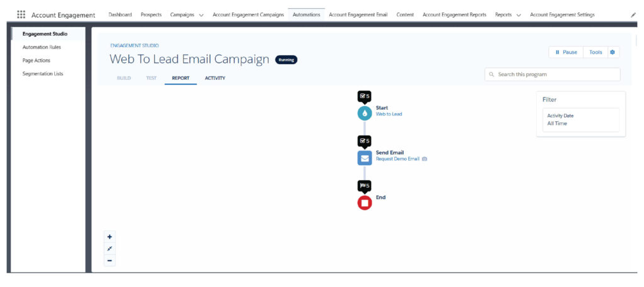The width and height of the screenshot is (644, 287).
Task: Go to the Prospects tab
Action: (151, 15)
